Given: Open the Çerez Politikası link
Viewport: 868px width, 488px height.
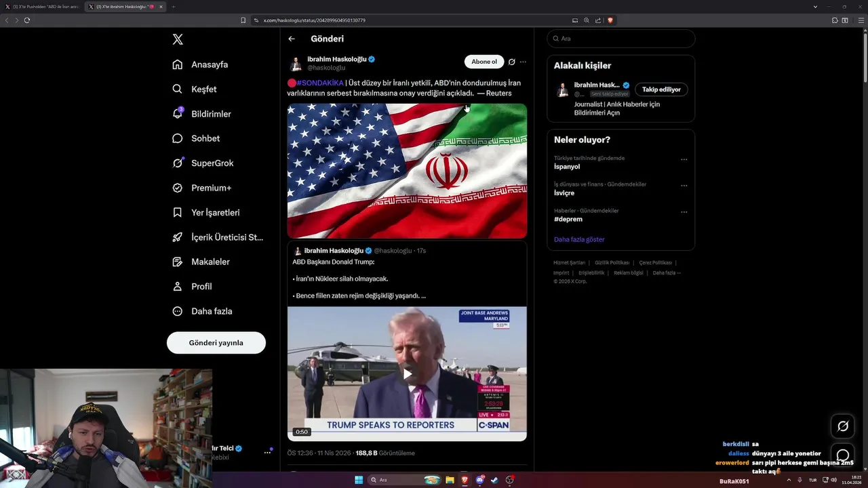Looking at the screenshot, I should (656, 262).
